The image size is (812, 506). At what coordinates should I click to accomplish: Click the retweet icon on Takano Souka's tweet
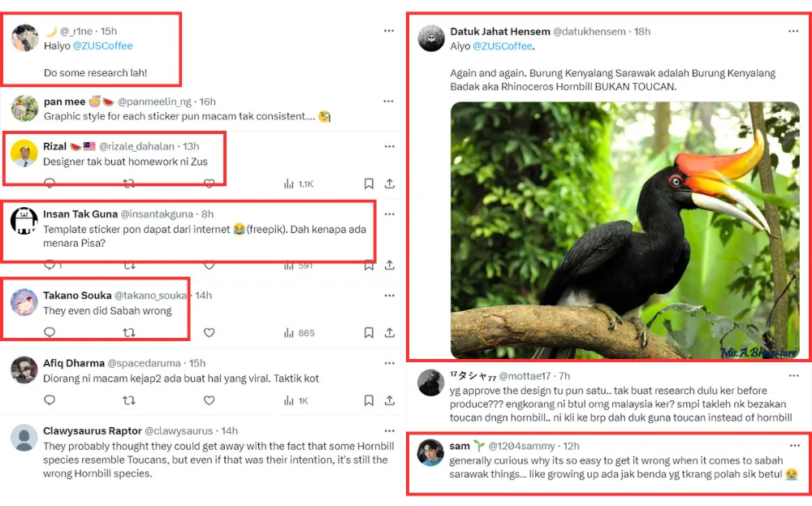click(128, 332)
